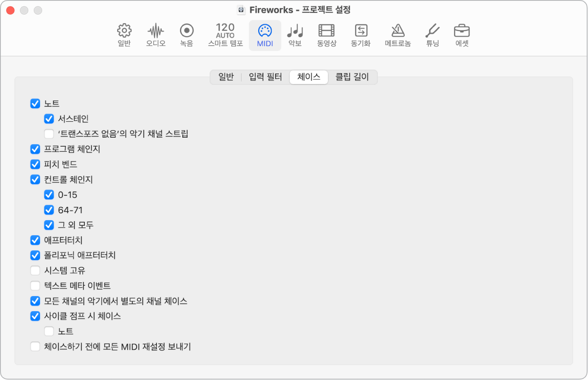Toggle 모든 채널의 악기에서 별도의 채널 체이스

tap(35, 301)
